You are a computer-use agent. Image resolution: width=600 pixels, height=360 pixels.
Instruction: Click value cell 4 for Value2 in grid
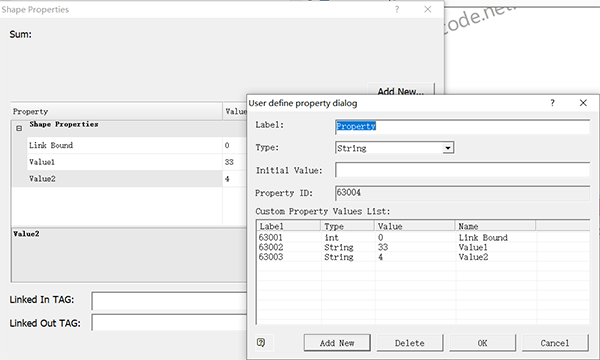[235, 179]
